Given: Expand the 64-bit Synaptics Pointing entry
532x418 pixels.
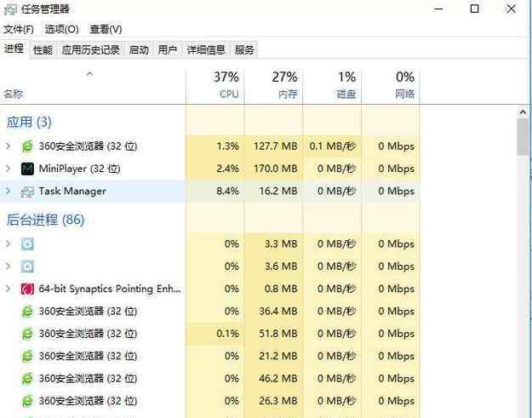Looking at the screenshot, I should [9, 289].
